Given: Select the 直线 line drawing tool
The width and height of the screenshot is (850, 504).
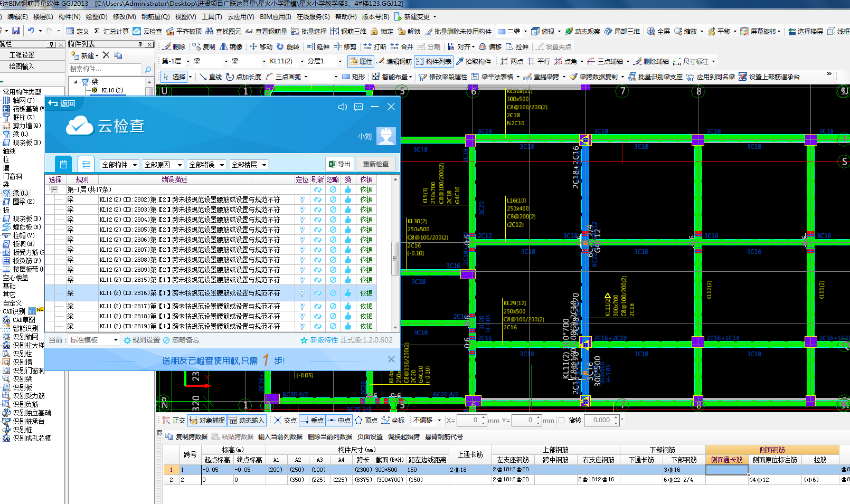Looking at the screenshot, I should click(x=211, y=77).
